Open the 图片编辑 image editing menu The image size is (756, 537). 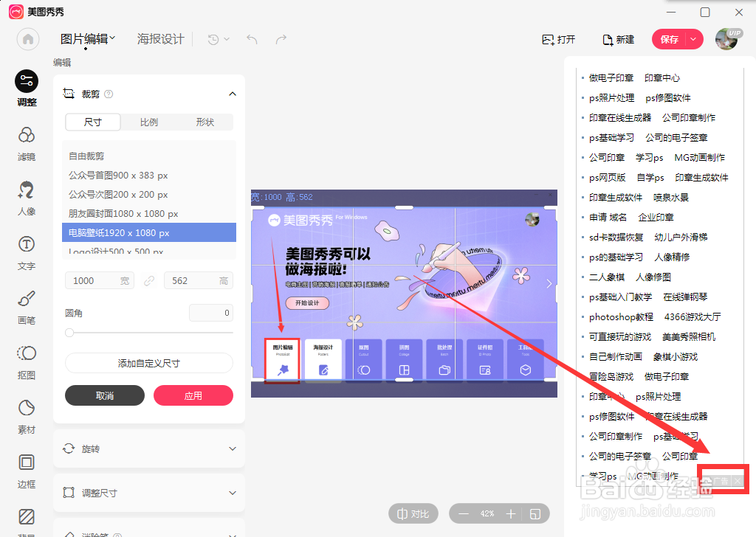(88, 39)
